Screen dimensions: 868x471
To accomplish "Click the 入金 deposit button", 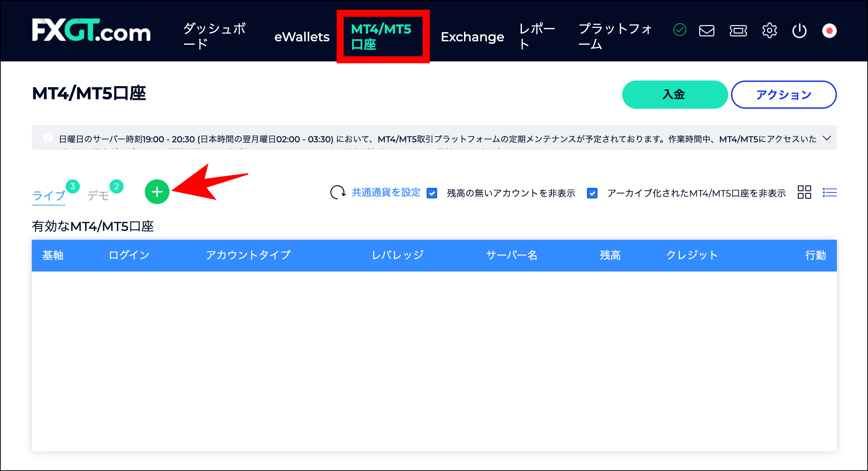I will 674,94.
